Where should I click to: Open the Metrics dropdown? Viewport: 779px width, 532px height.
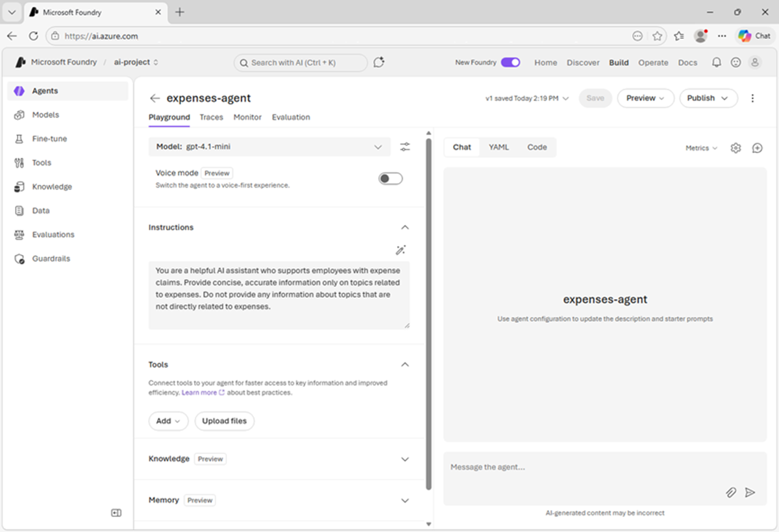(x=701, y=148)
